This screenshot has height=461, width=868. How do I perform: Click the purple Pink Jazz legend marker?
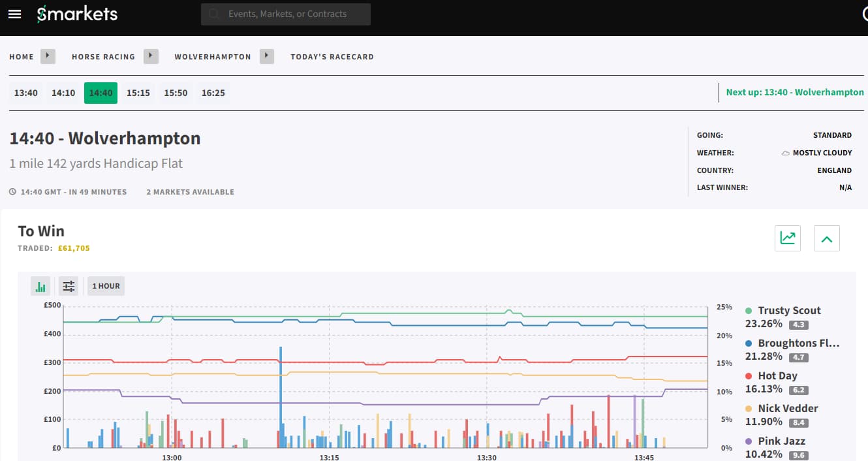(749, 441)
